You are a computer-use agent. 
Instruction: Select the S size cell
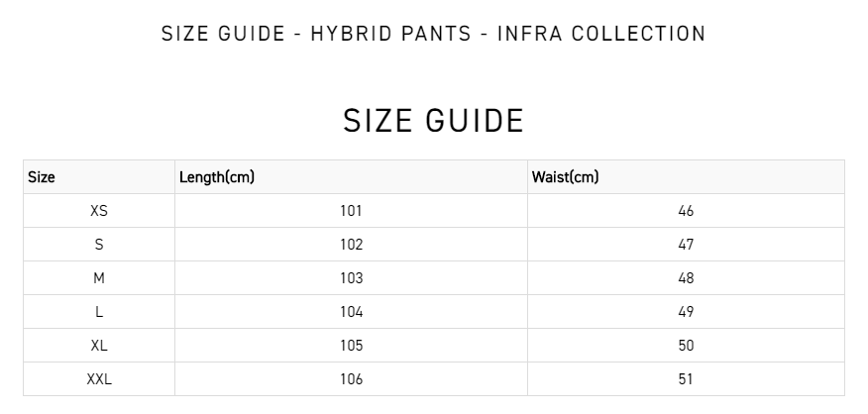(x=98, y=245)
